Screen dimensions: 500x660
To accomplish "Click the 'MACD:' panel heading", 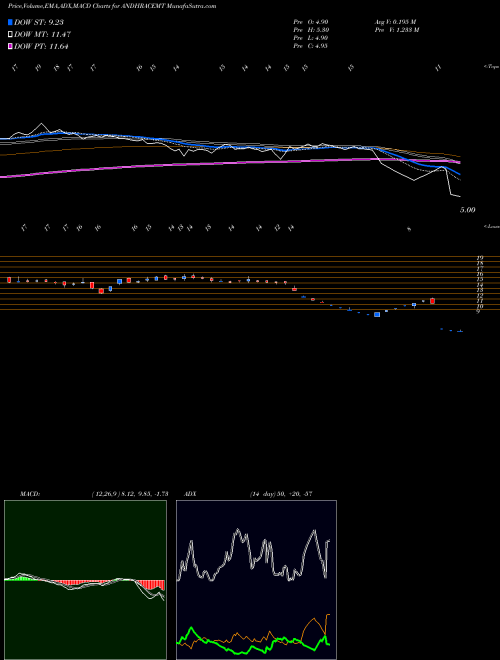I will [x=30, y=494].
